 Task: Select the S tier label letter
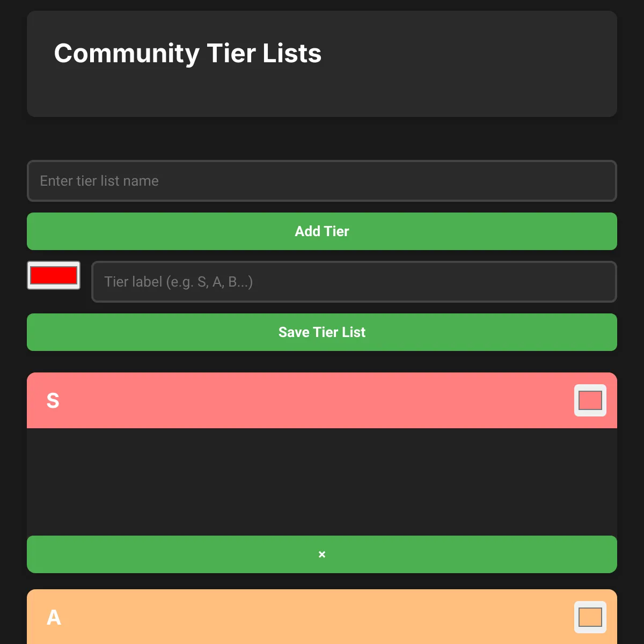pyautogui.click(x=53, y=400)
